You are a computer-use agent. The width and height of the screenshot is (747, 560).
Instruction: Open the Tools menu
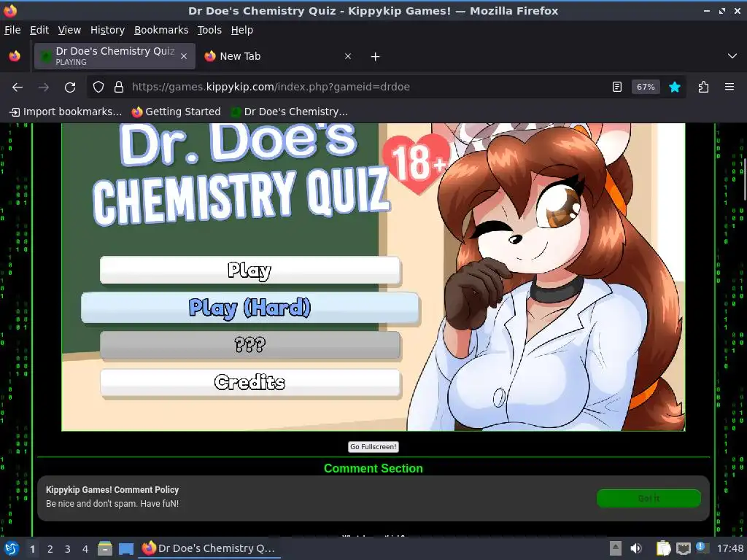click(209, 30)
